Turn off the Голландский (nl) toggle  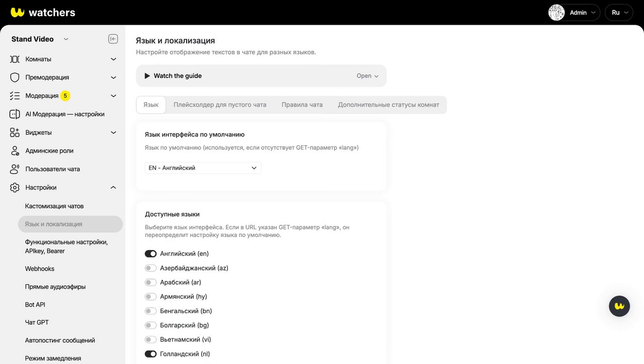pyautogui.click(x=150, y=354)
